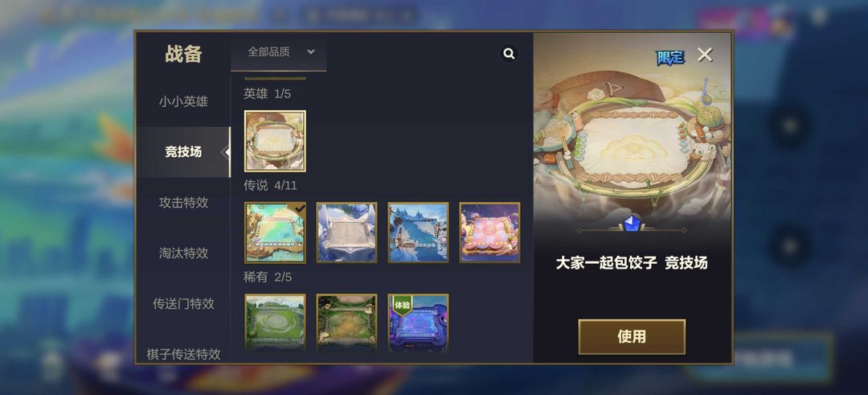Select the dumpling arena thumbnail under 英雄

(275, 141)
